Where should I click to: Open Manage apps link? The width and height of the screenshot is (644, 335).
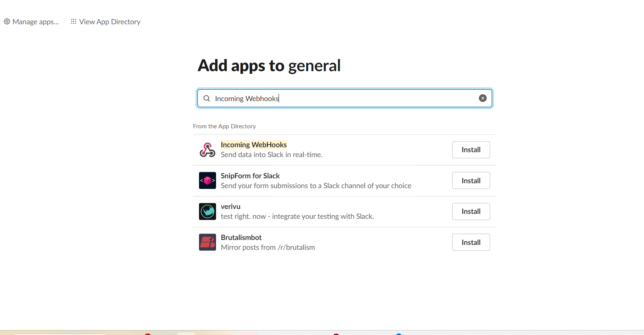pos(36,22)
